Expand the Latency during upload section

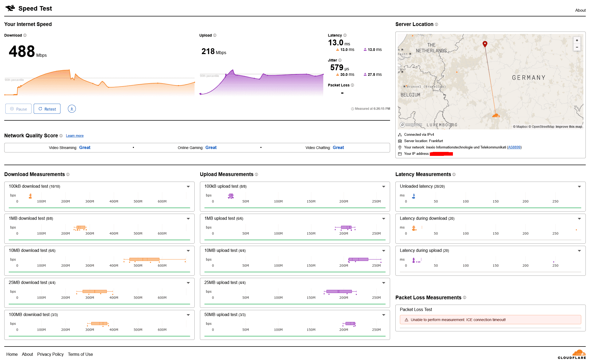(579, 251)
